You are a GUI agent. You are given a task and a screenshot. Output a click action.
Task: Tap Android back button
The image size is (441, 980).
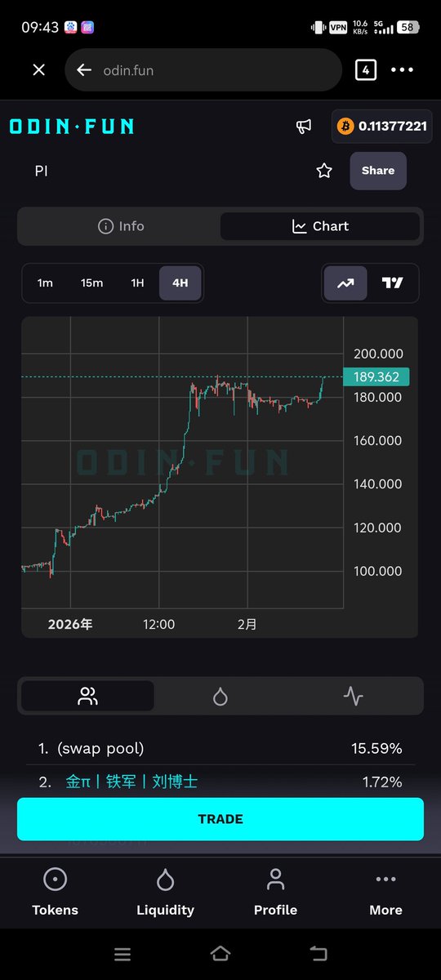click(318, 953)
